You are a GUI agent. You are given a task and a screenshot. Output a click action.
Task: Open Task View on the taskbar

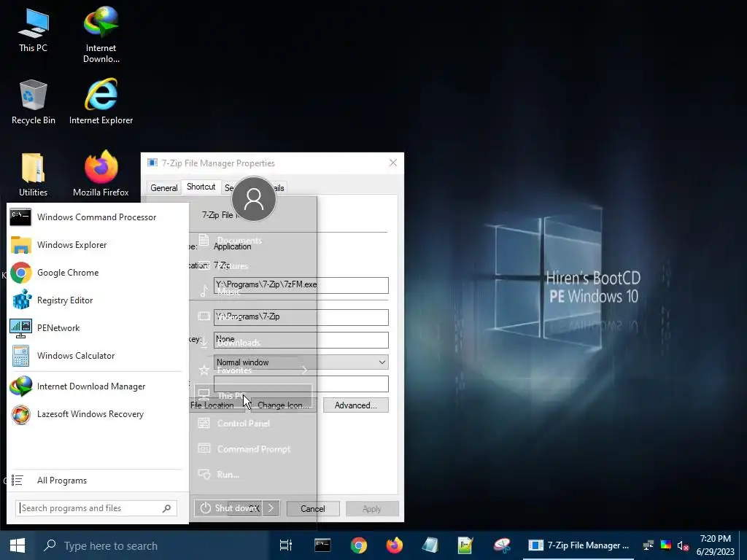tap(286, 545)
